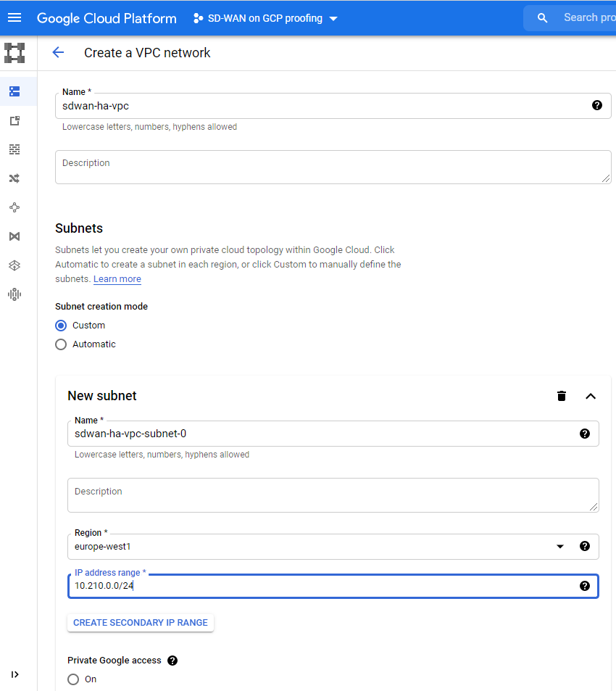This screenshot has height=691, width=616.
Task: Open the hamburger navigation menu
Action: (14, 17)
